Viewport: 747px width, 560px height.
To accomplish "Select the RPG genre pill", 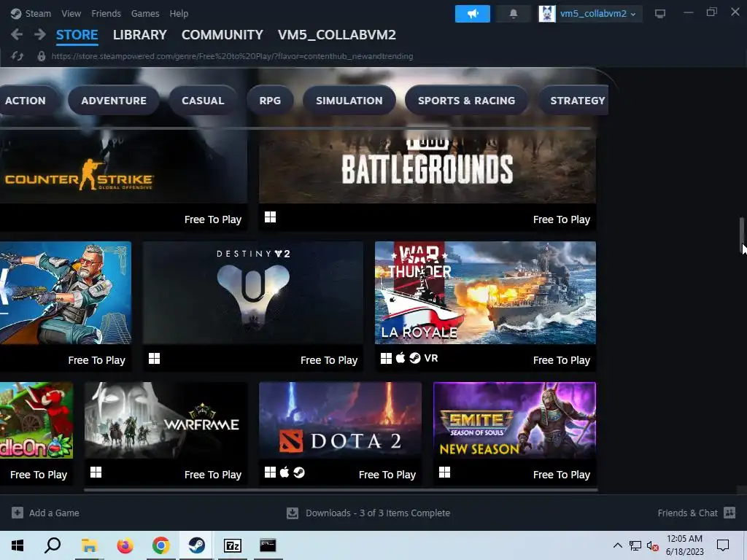I will [270, 101].
